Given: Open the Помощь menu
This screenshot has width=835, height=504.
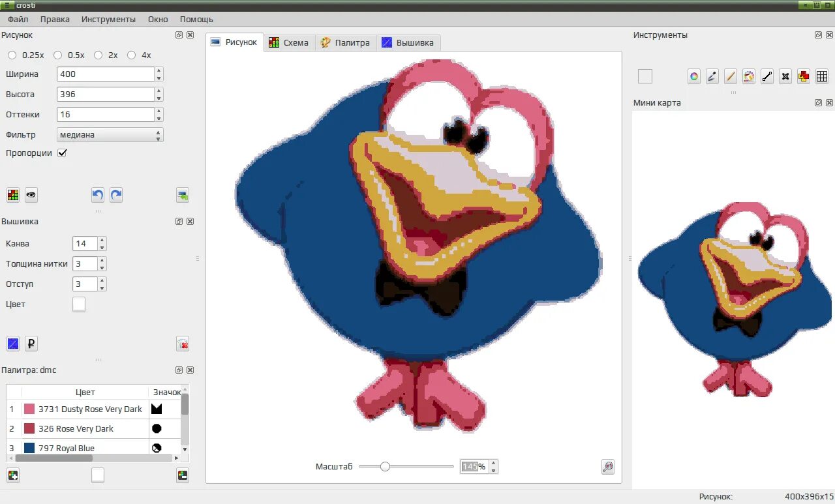Looking at the screenshot, I should click(x=196, y=20).
